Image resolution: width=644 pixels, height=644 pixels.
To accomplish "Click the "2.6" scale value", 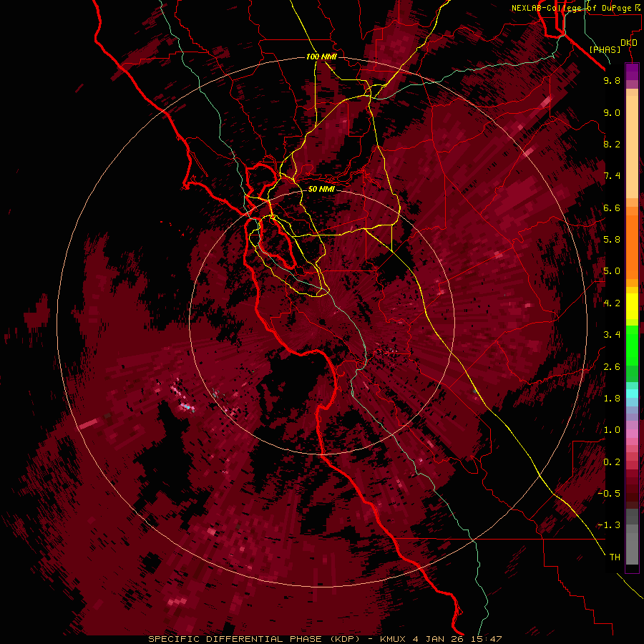I will pos(612,367).
